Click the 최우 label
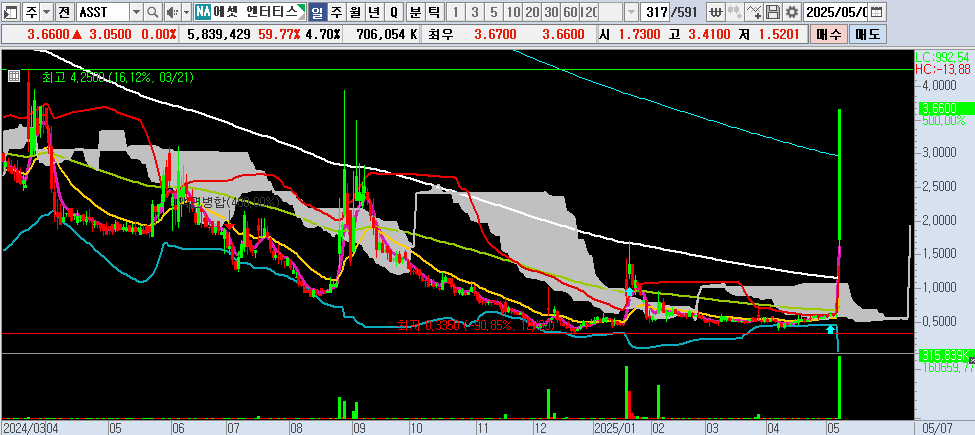975x435 pixels. (440, 34)
